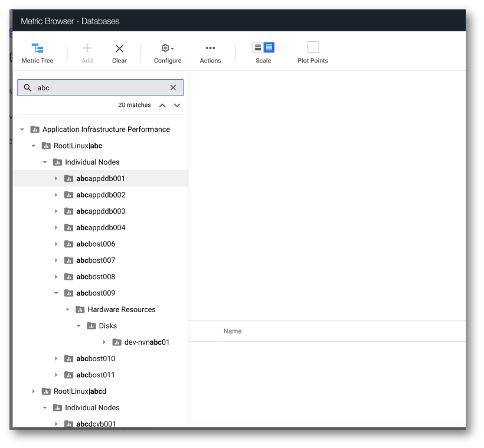Viewport: 484px width, 448px height.
Task: Jump to previous search match arrow
Action: tap(162, 105)
